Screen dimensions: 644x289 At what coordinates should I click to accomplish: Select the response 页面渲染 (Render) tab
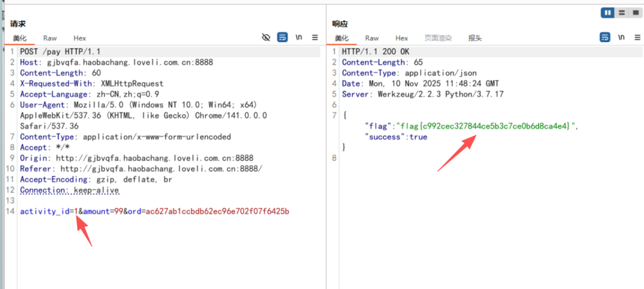coord(438,38)
